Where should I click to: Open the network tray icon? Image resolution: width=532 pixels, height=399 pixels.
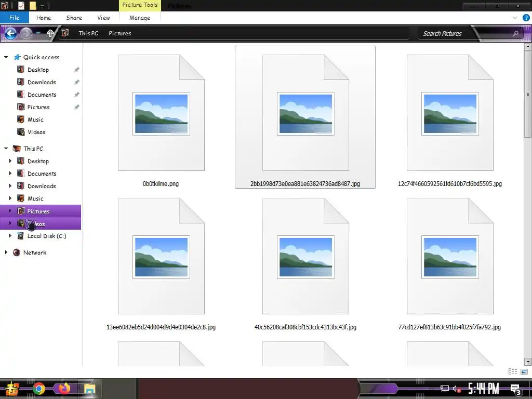[445, 389]
